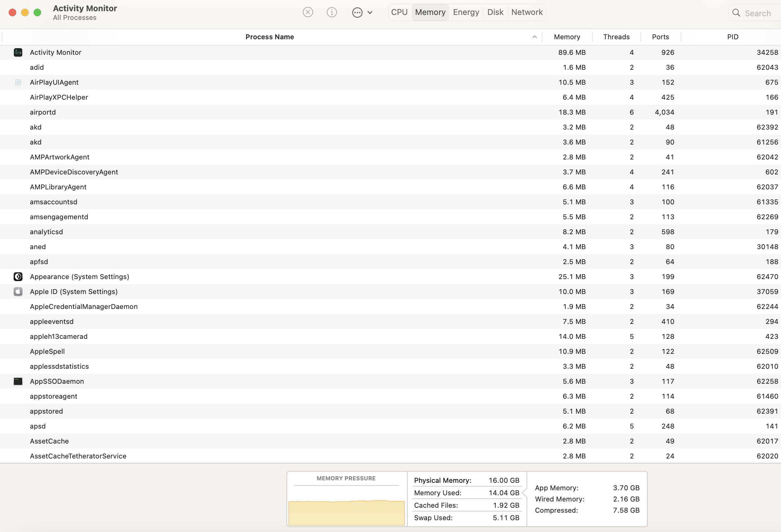Open the dropdown chevron beside ellipsis
This screenshot has width=781, height=532.
(370, 13)
